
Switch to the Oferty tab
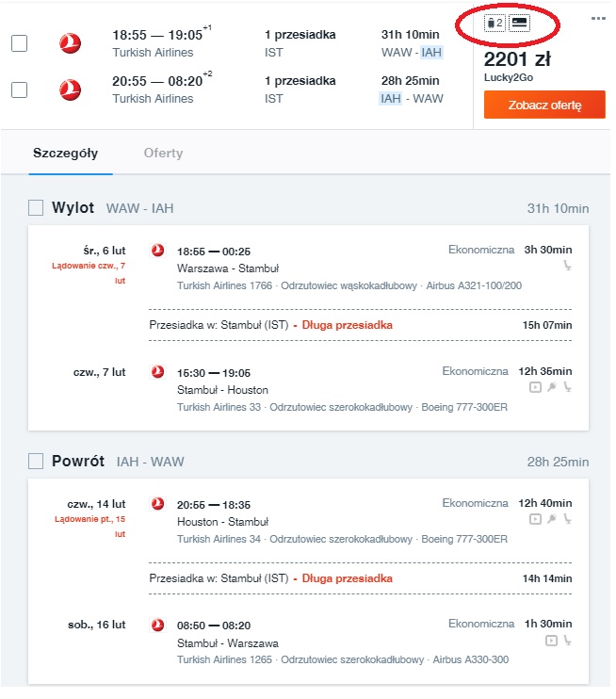[x=163, y=153]
